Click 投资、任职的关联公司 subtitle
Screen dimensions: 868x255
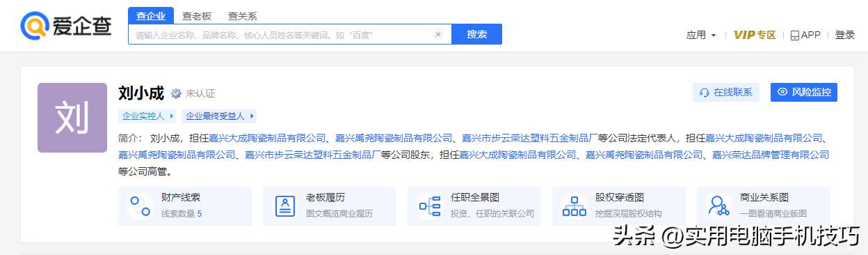[492, 214]
